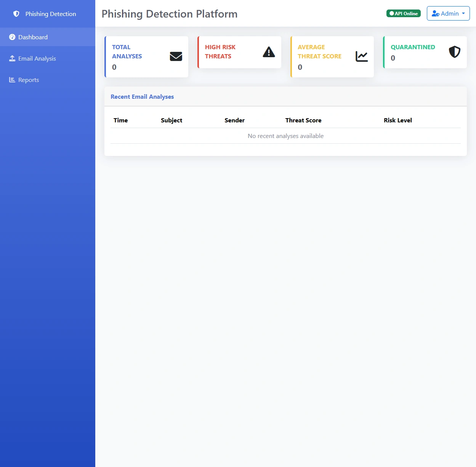
Task: Click the envelope icon on Total Analyses card
Action: [176, 56]
